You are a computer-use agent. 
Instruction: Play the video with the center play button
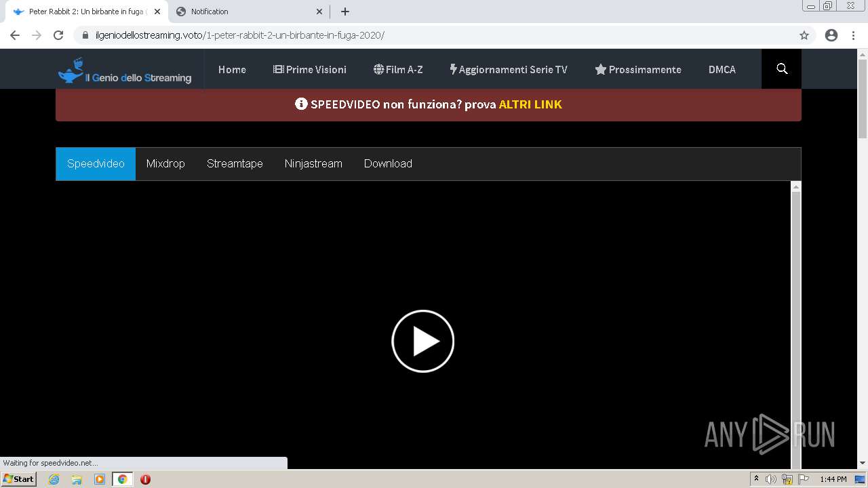click(x=422, y=341)
